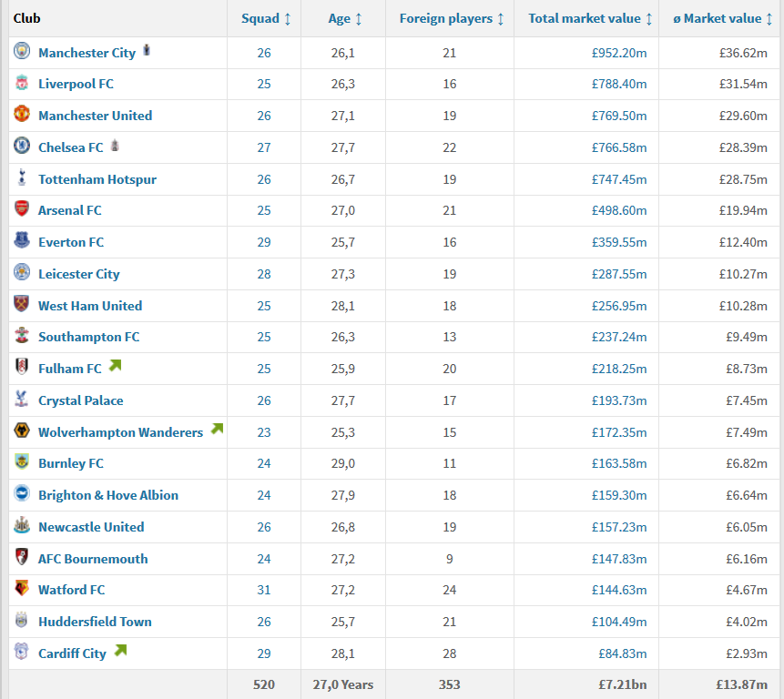Image resolution: width=784 pixels, height=699 pixels.
Task: Open West Ham United £256.95m value
Action: (619, 306)
